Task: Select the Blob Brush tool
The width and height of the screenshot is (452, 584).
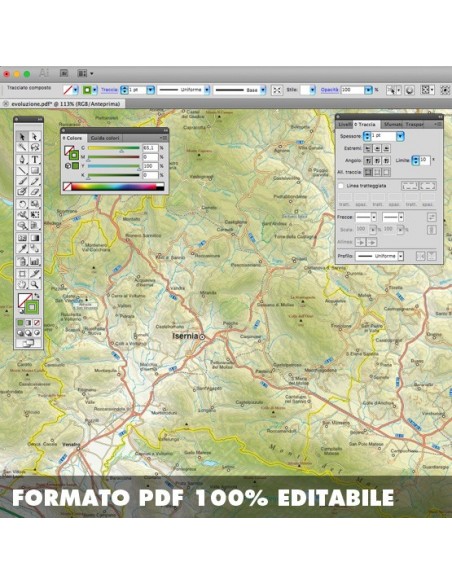Action: (x=22, y=192)
